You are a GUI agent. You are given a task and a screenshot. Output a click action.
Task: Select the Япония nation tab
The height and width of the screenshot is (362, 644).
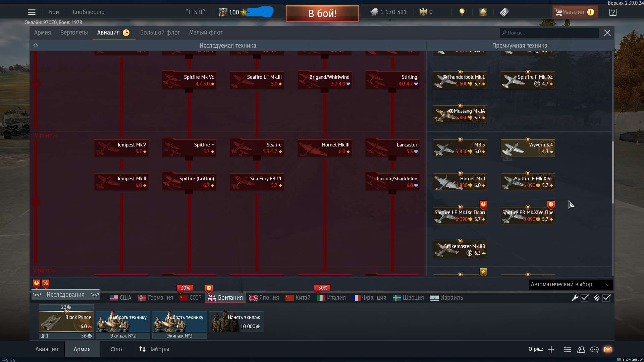[x=264, y=298]
